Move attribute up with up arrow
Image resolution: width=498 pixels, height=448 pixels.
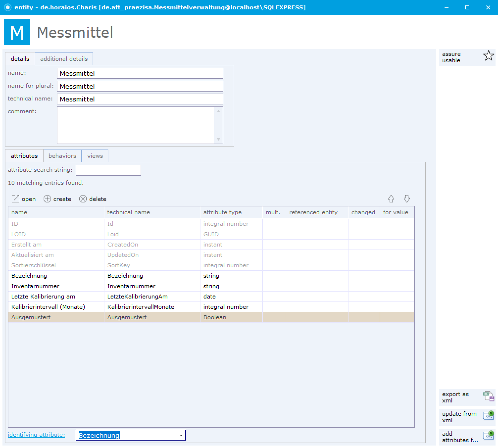[x=391, y=199]
